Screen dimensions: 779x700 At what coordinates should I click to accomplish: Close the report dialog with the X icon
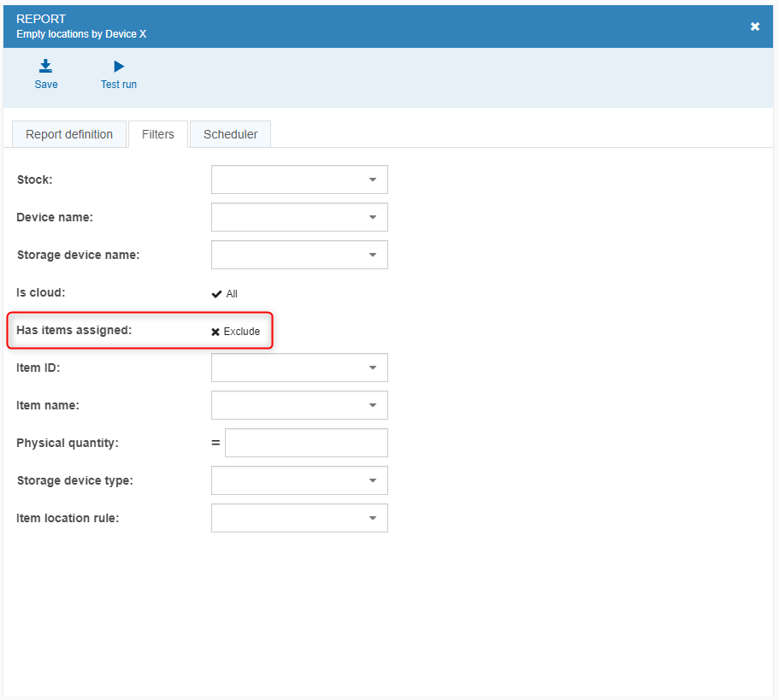(755, 26)
